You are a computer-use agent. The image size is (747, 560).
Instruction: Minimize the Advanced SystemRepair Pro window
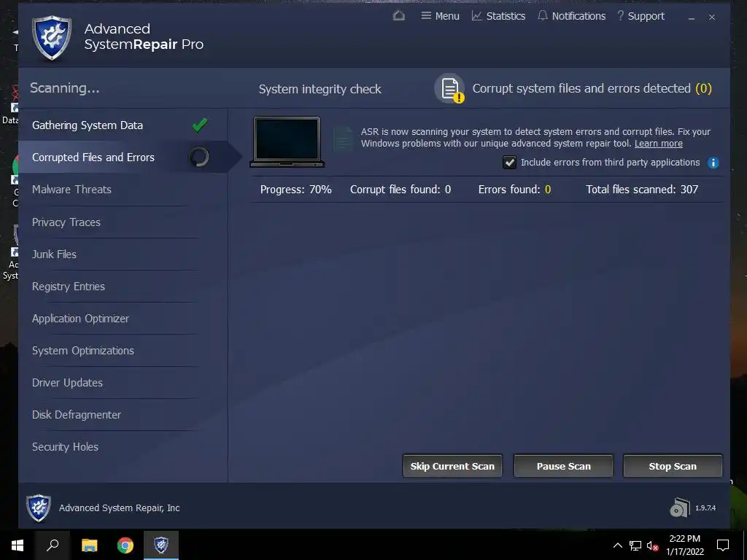click(692, 17)
